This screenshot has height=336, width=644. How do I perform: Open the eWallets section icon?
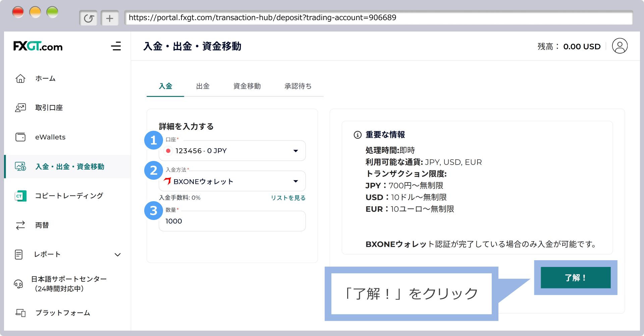click(20, 137)
